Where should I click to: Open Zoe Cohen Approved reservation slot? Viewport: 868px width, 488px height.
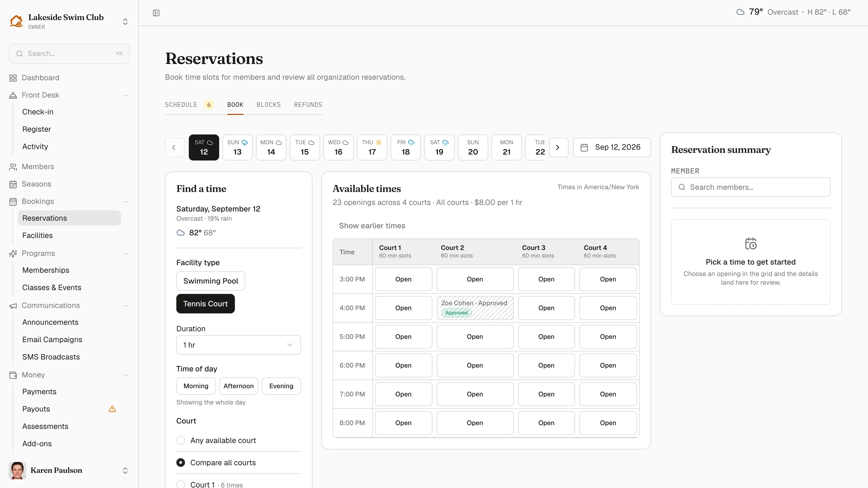[x=475, y=308]
